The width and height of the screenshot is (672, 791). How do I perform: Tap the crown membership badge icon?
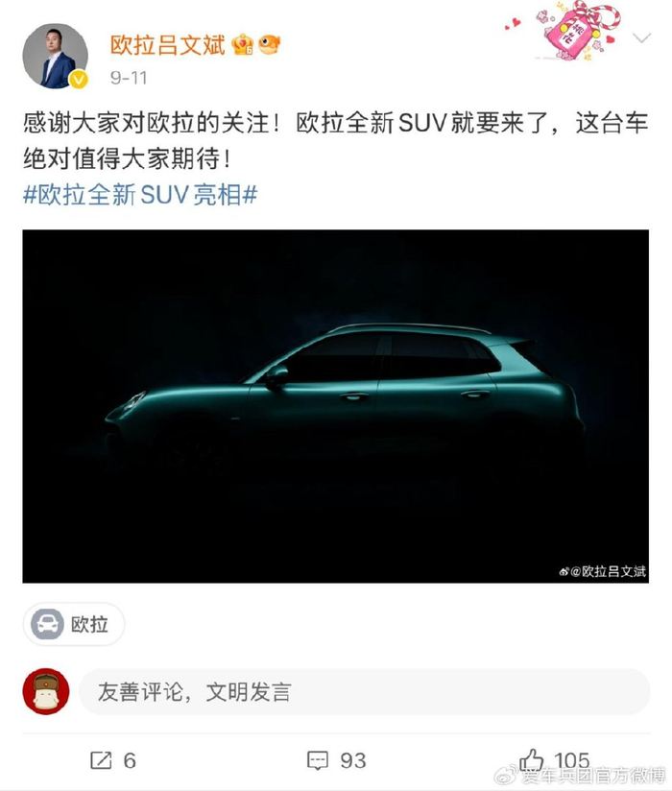click(x=243, y=45)
